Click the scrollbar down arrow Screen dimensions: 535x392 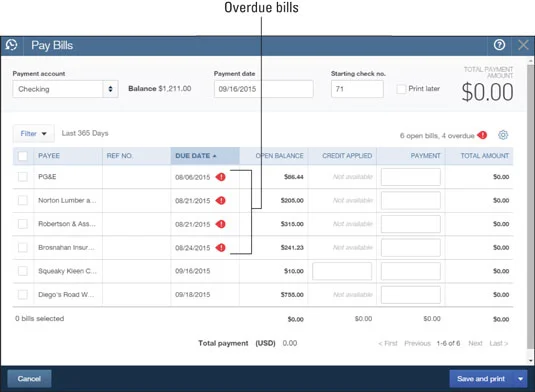[x=531, y=361]
